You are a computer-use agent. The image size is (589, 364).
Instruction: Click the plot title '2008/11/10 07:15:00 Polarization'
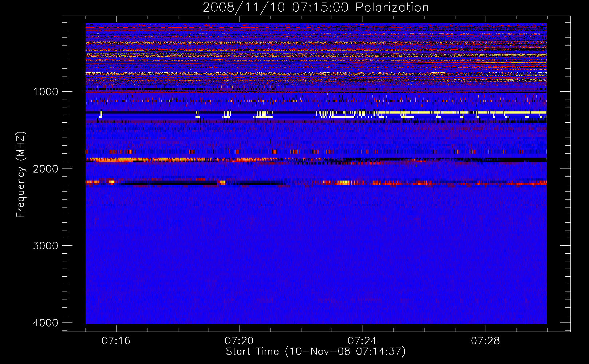tap(316, 7)
